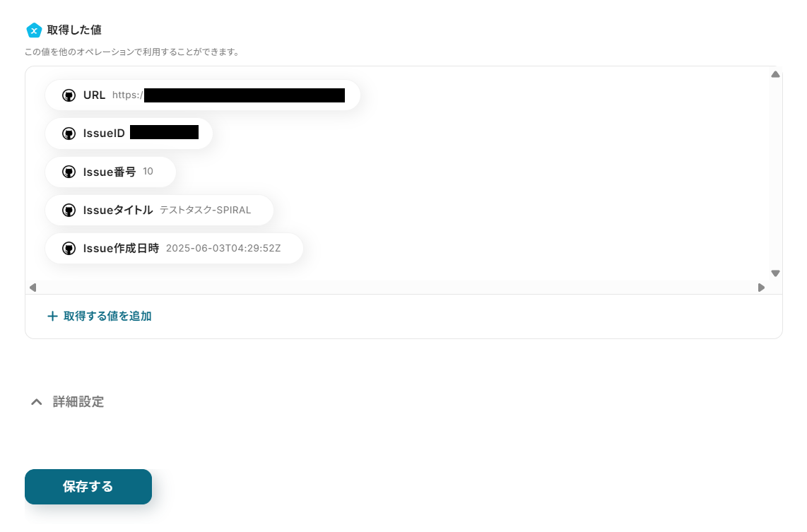Viewport: 807px width, 532px height.
Task: Click the GitHub icon beside URL
Action: (x=69, y=95)
